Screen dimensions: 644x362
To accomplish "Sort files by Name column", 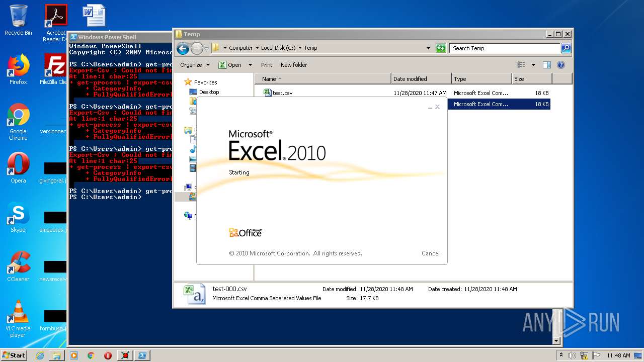I will coord(323,79).
